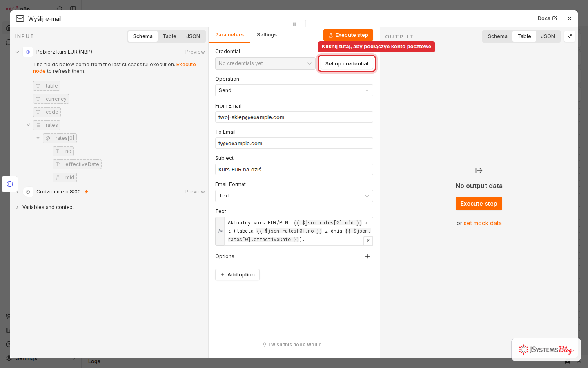
Task: Click the panel drag handle icon at top
Action: [x=294, y=25]
